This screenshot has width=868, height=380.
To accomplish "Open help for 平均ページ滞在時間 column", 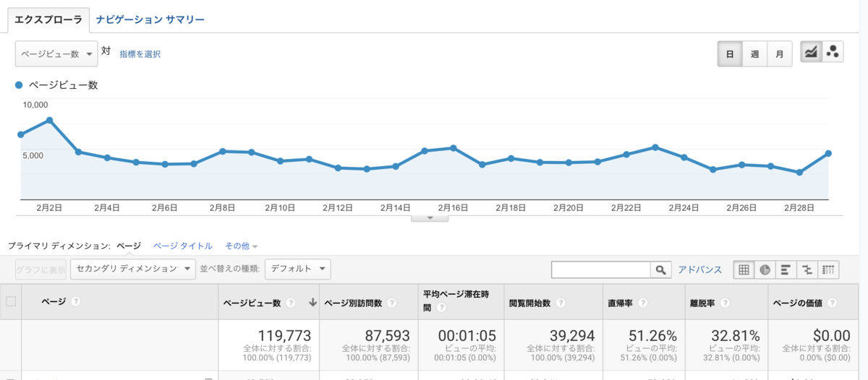I will (x=441, y=308).
